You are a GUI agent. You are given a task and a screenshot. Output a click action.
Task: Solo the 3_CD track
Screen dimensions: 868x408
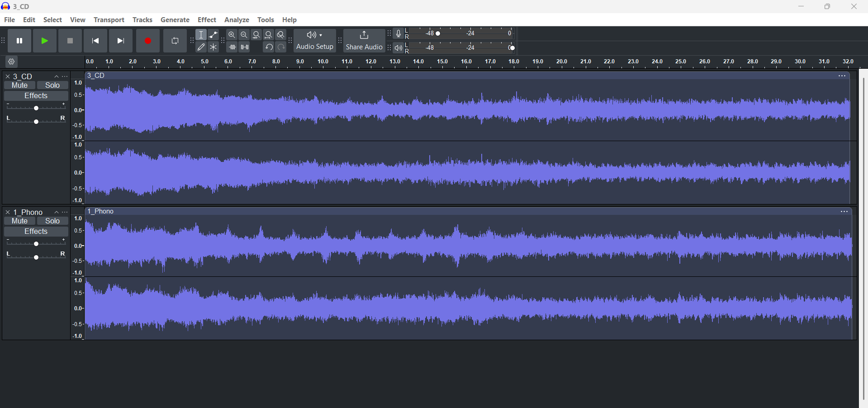52,85
